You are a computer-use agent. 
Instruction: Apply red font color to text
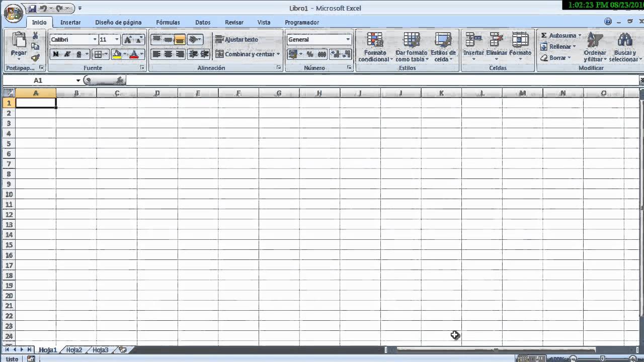(134, 54)
